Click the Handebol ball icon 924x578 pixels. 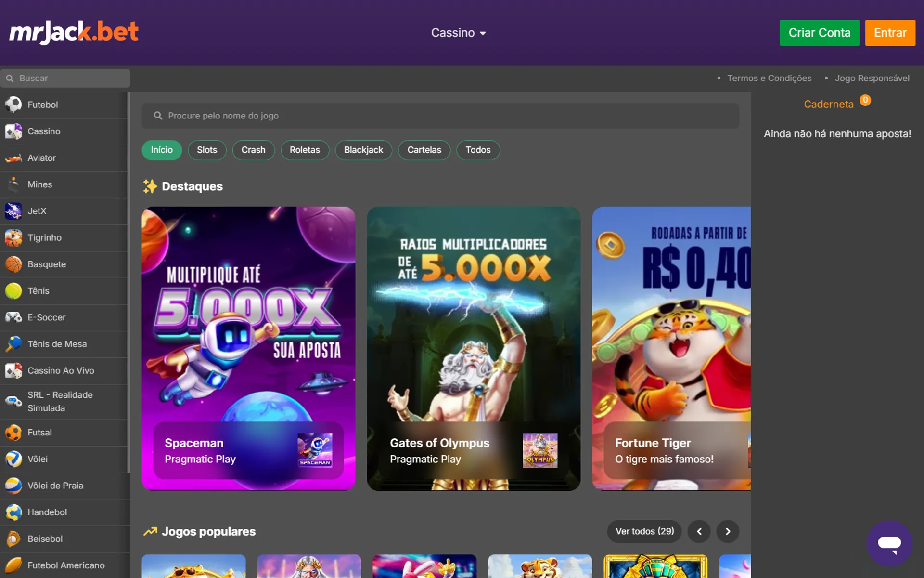13,512
